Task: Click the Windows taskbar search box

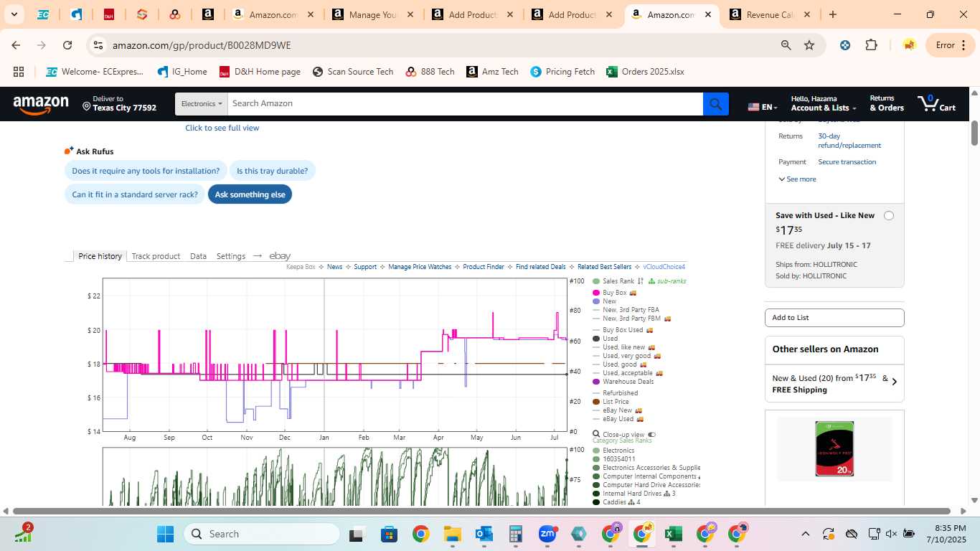Action: click(x=262, y=534)
